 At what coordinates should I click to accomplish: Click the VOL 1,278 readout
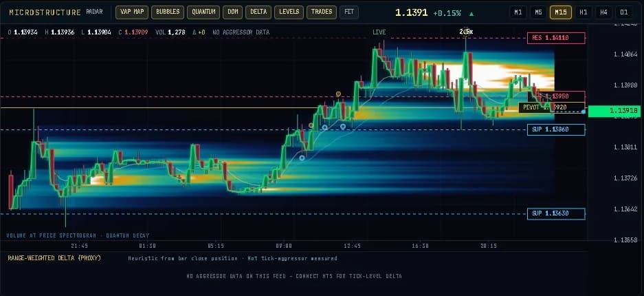tap(170, 32)
